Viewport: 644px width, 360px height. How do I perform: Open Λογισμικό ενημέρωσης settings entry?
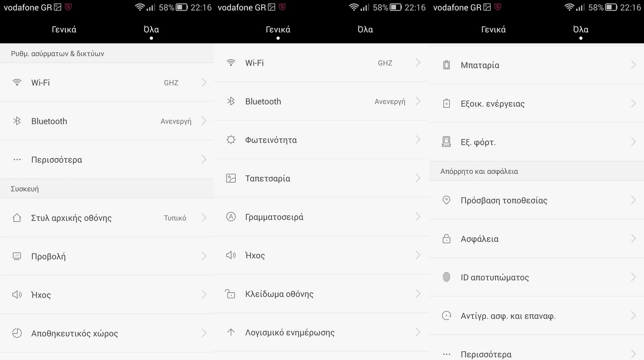[322, 332]
